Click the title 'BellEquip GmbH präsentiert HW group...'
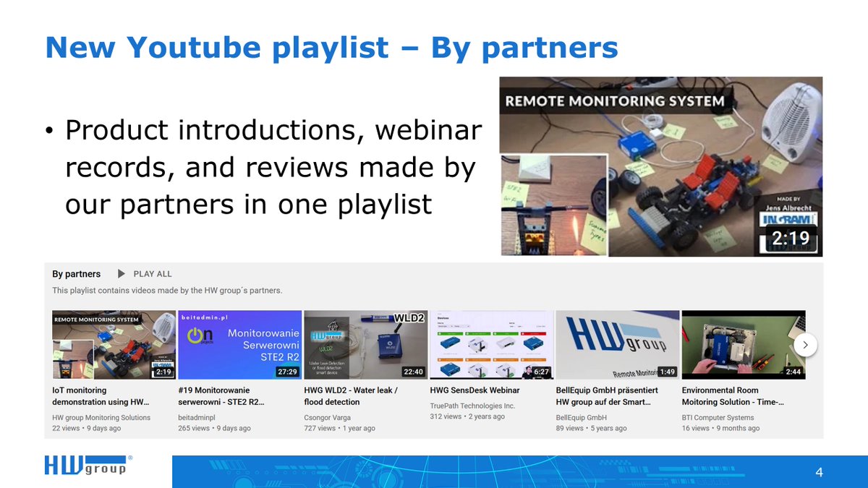Screen dimensions: 868x488 tap(607, 396)
